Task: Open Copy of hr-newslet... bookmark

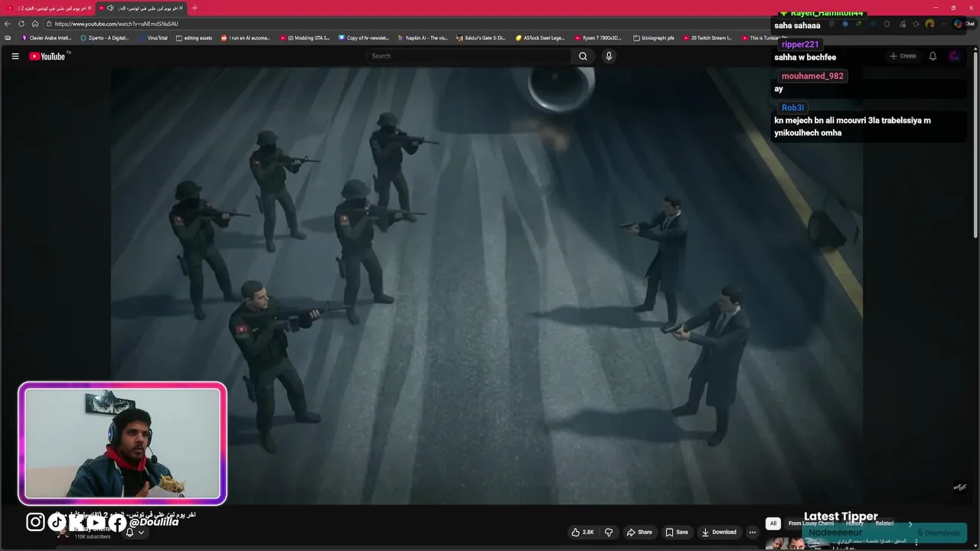Action: (x=364, y=37)
